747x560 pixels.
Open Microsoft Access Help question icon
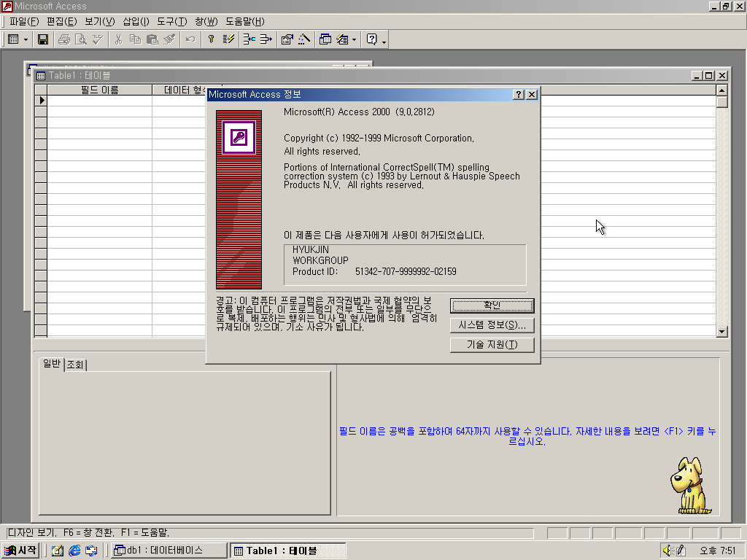[x=371, y=39]
